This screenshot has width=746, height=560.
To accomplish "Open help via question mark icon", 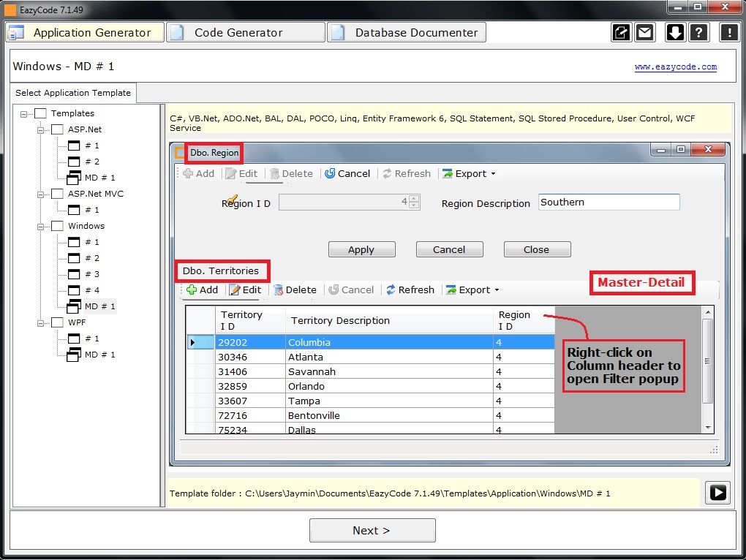I will tap(699, 32).
